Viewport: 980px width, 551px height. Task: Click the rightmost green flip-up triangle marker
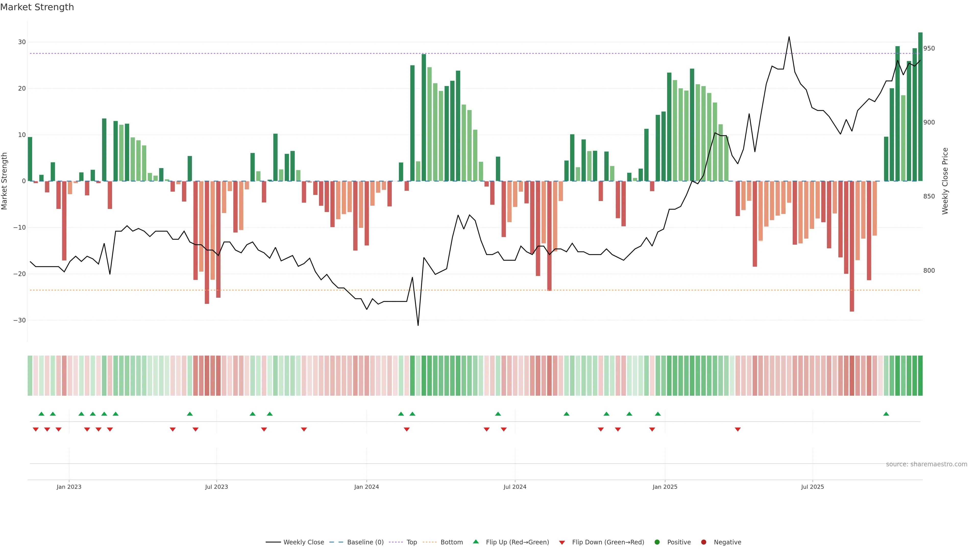[x=886, y=414]
